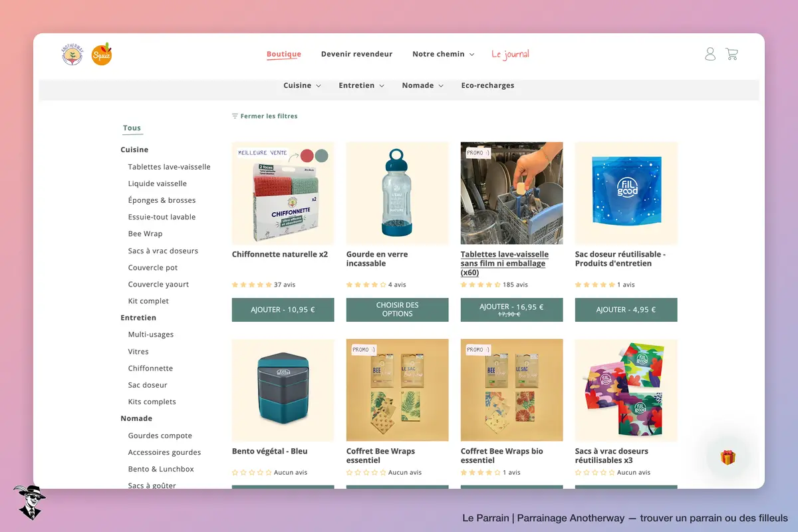This screenshot has height=532, width=798.
Task: Open Coffret Bee Wraps bio essentiel image
Action: tap(511, 390)
